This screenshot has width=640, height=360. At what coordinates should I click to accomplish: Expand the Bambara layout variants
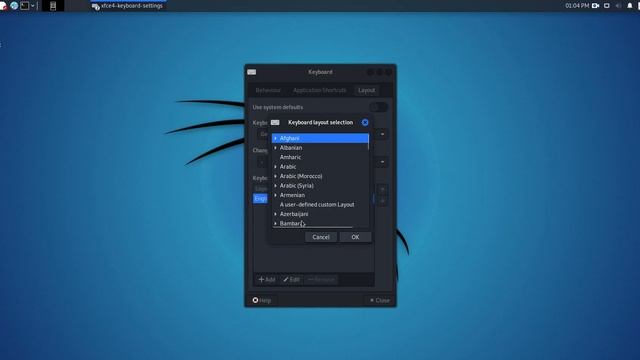pyautogui.click(x=276, y=223)
